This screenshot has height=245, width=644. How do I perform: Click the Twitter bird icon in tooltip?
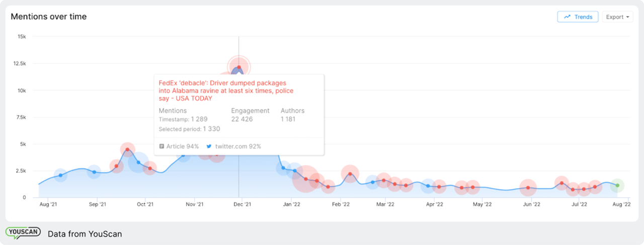click(209, 146)
